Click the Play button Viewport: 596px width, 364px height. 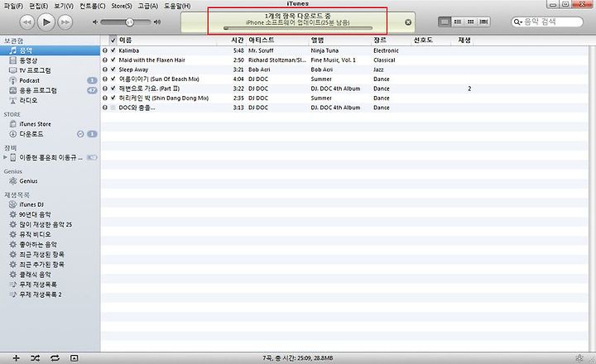pyautogui.click(x=46, y=22)
